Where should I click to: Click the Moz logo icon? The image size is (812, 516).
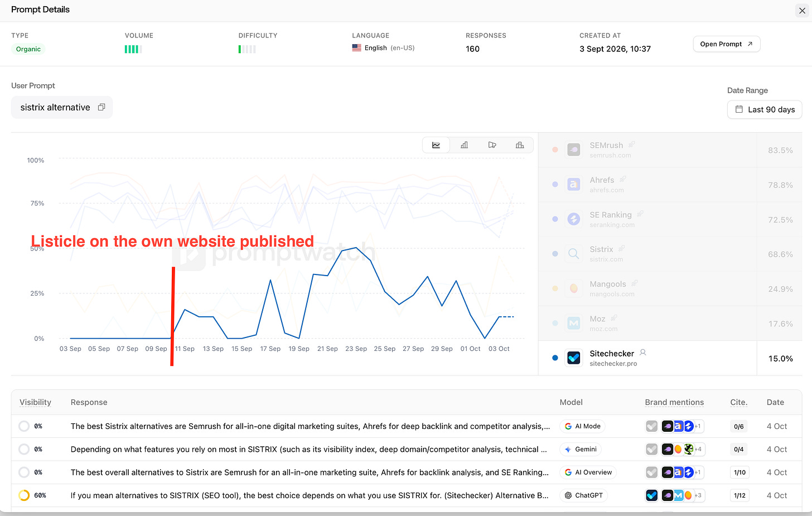[574, 323]
